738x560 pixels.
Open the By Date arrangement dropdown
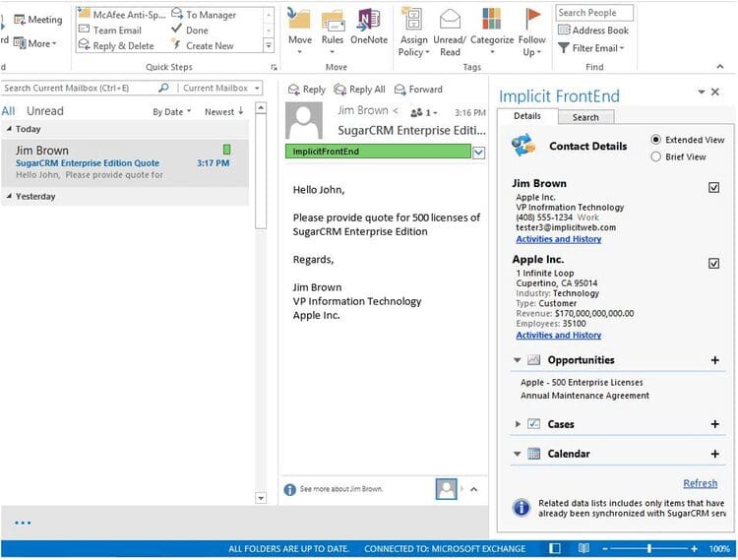(x=172, y=112)
